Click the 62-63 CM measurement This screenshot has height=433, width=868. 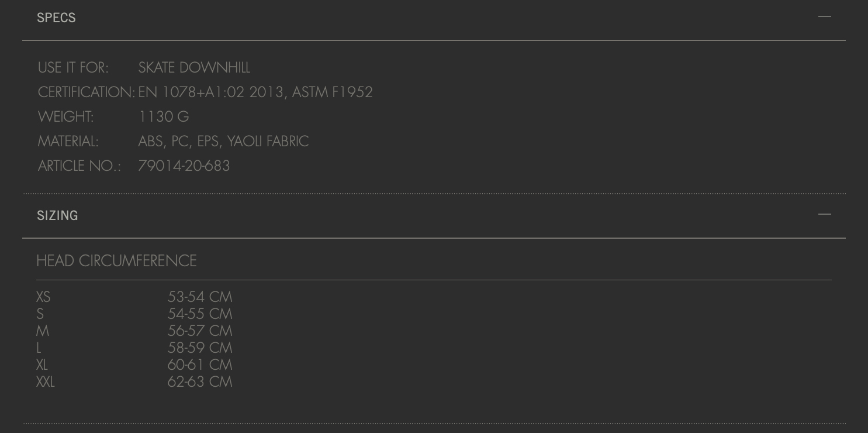[x=200, y=382]
